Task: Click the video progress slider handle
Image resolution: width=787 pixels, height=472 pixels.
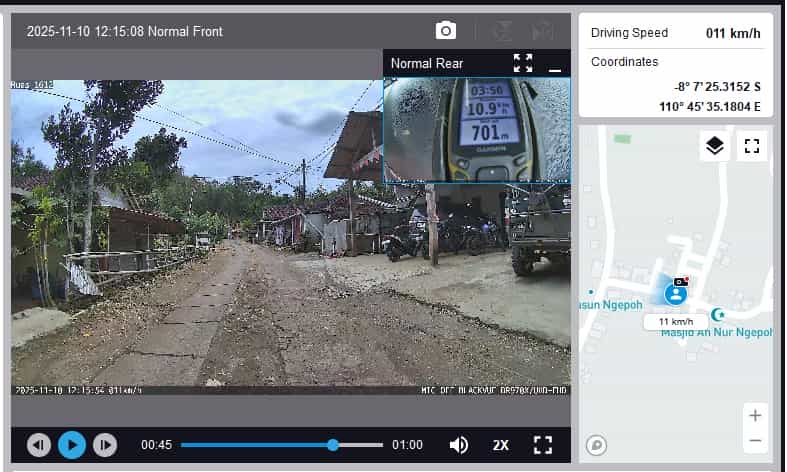Action: click(x=333, y=445)
